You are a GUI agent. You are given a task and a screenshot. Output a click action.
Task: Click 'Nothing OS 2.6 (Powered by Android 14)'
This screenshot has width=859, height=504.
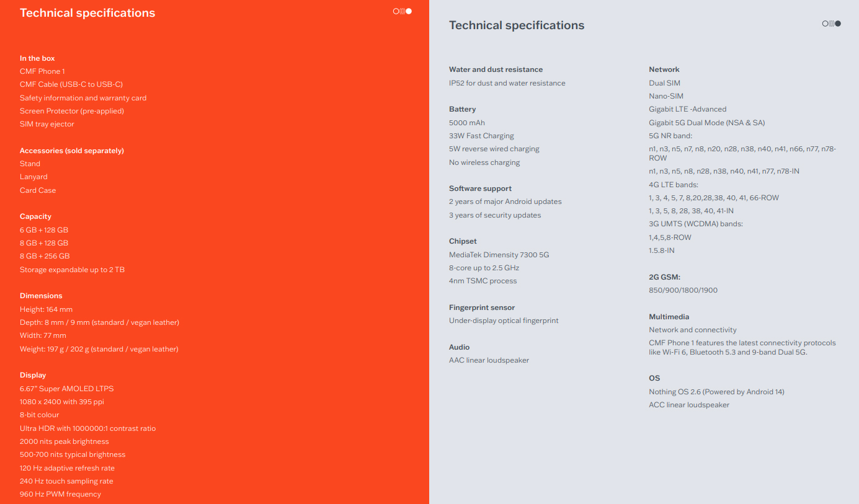[717, 392]
